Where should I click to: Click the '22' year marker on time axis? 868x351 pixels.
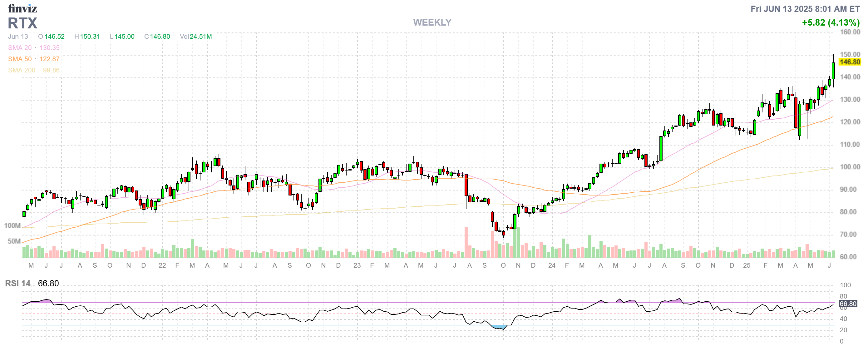(x=162, y=265)
